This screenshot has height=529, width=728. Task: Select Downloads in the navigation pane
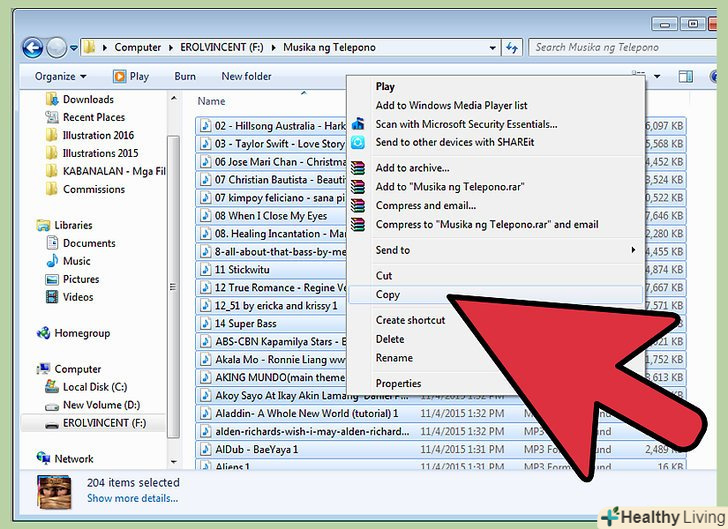(79, 99)
